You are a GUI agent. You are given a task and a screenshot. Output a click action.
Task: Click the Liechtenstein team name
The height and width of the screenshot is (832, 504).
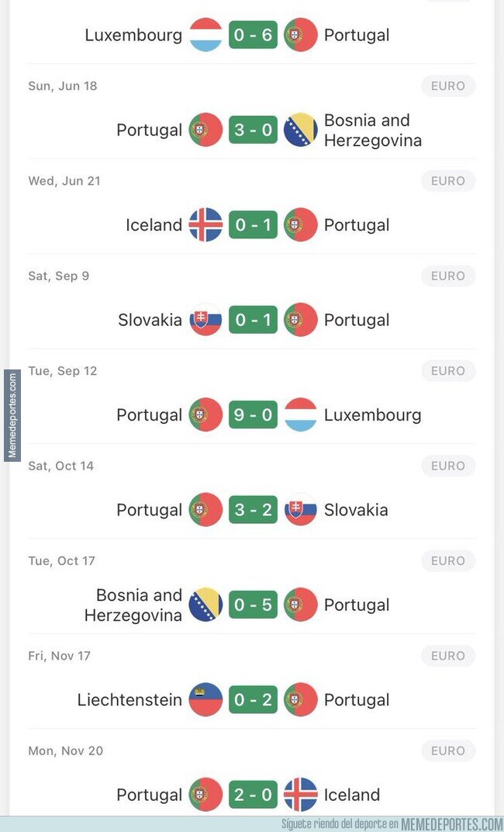(129, 700)
